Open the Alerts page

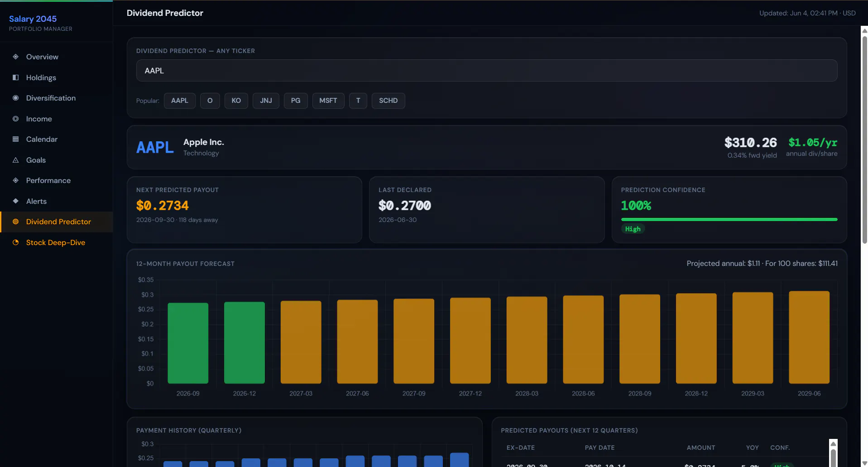tap(56, 201)
